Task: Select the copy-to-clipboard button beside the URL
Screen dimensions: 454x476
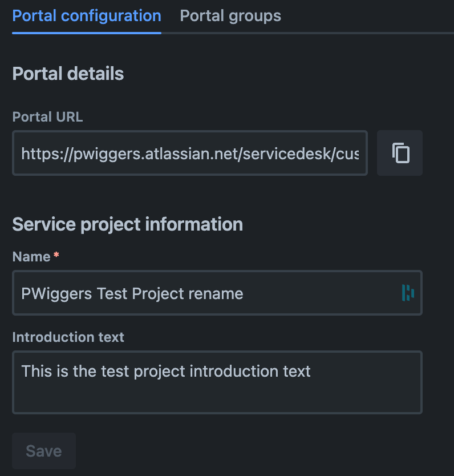Action: tap(399, 153)
